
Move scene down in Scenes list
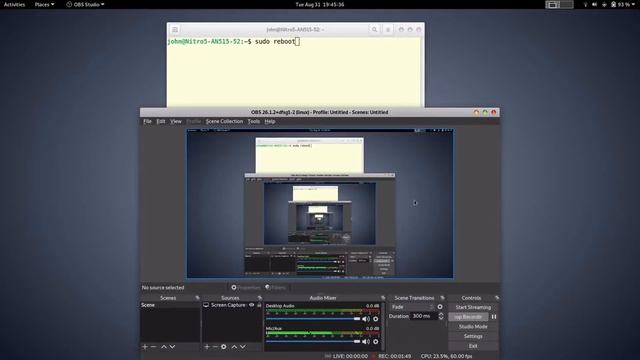pos(172,347)
